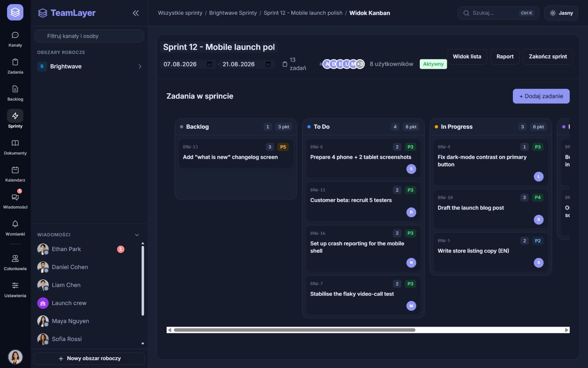Collapse the TeamLayer sidebar panel
588x368 pixels.
[136, 13]
